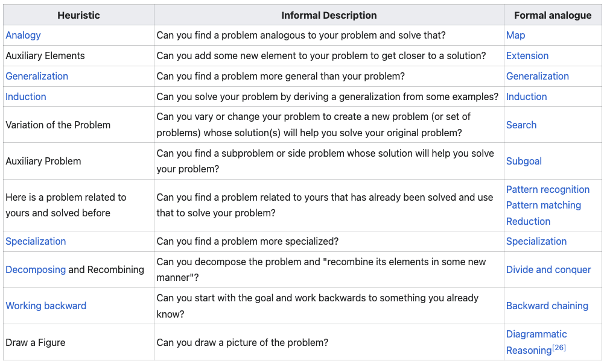607x364 pixels.
Task: Click the Extension formal analogue link
Action: coord(527,55)
